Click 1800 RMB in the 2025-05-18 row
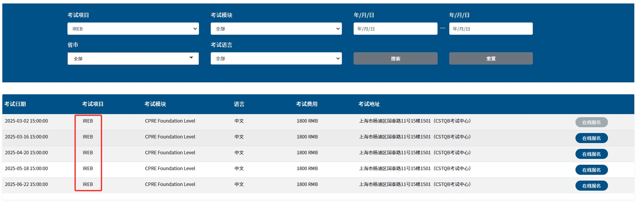The image size is (644, 203). (307, 169)
